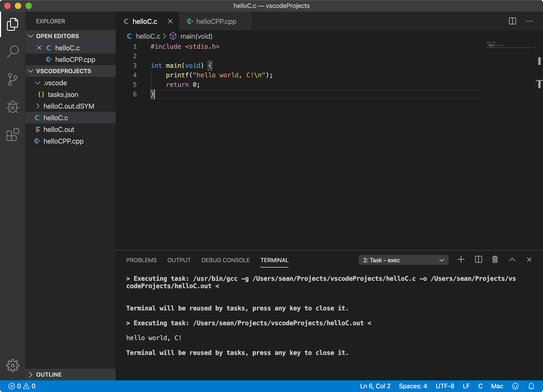Open the Extensions view
The width and height of the screenshot is (543, 392).
point(13,135)
